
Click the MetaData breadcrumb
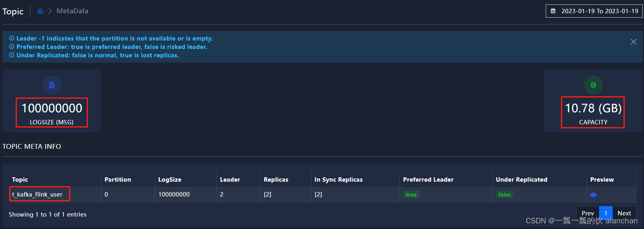[x=72, y=11]
